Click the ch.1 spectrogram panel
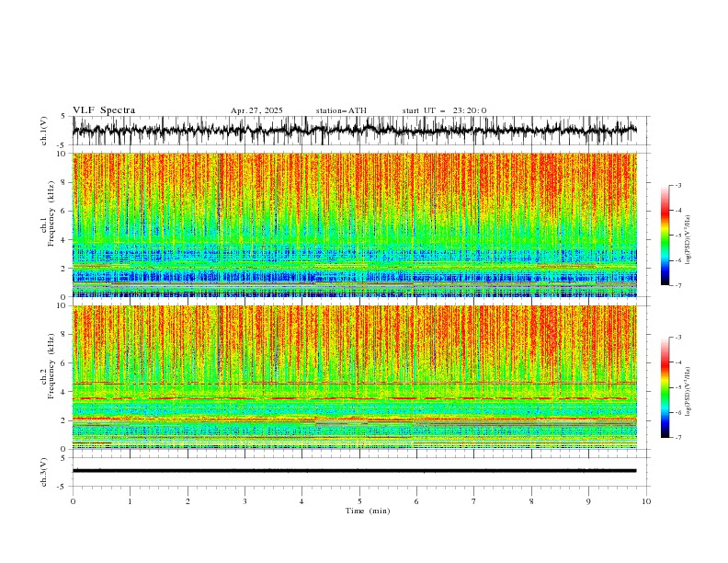Viewport: 728px width, 563px height. [355, 224]
